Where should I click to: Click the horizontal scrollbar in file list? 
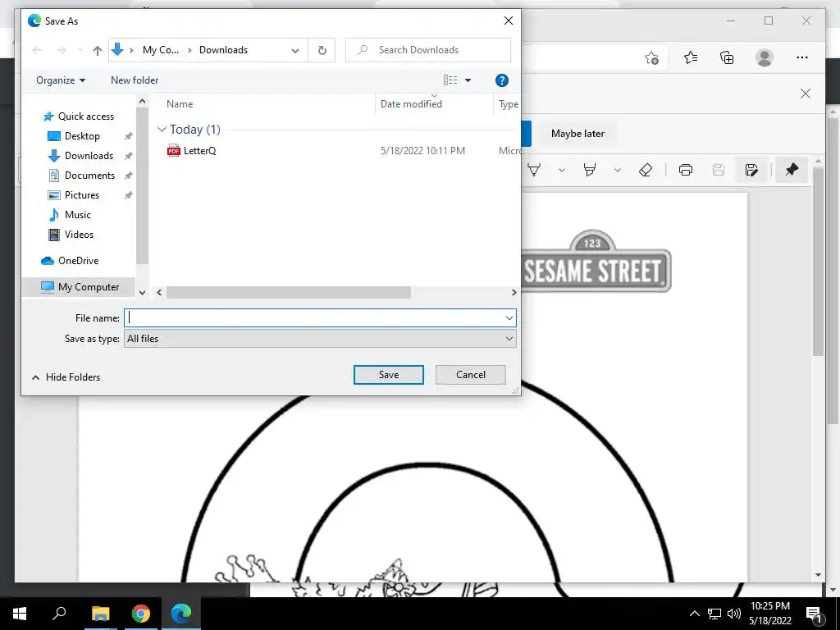[x=288, y=293]
